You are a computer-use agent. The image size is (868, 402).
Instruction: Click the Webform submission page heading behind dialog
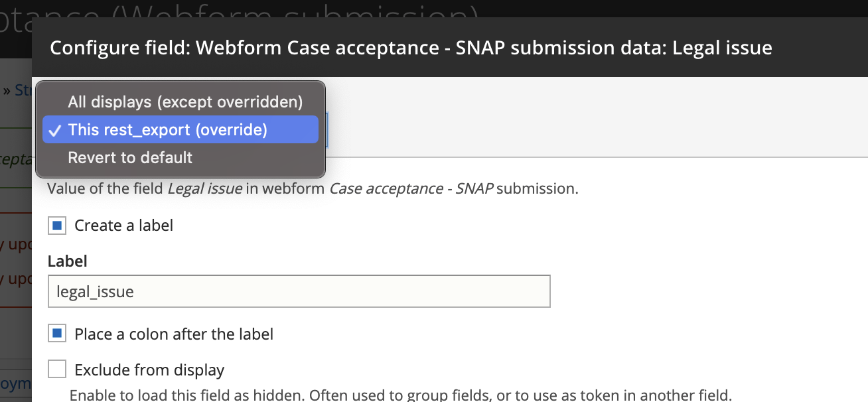[x=239, y=13]
